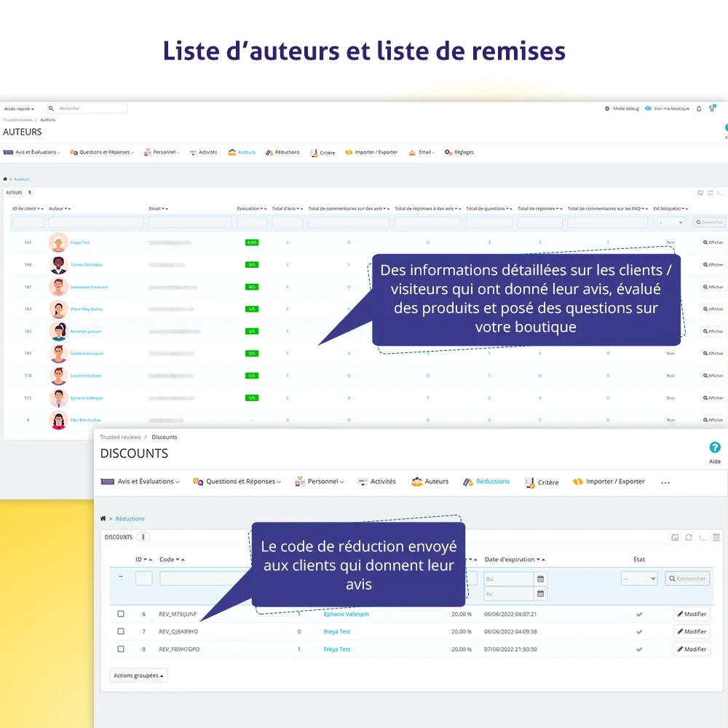This screenshot has width=728, height=728.
Task: Select the REV_QJBAR9YO row checkbox
Action: [121, 631]
